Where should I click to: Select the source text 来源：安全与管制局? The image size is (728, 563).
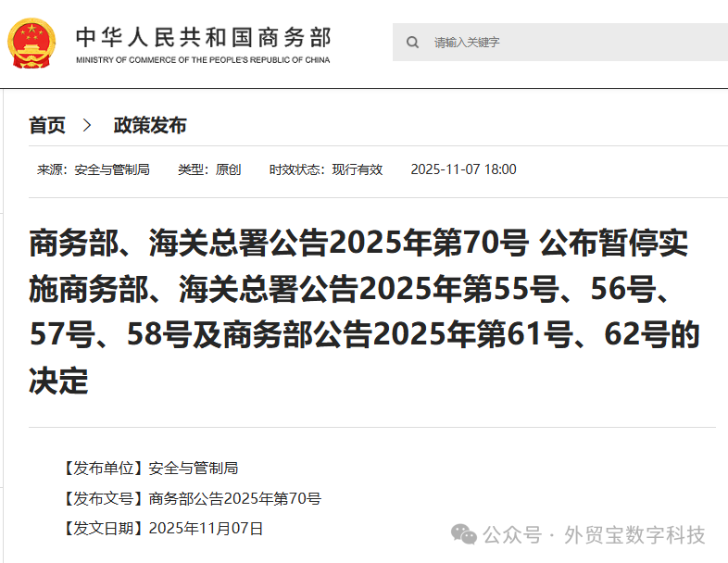click(x=94, y=169)
